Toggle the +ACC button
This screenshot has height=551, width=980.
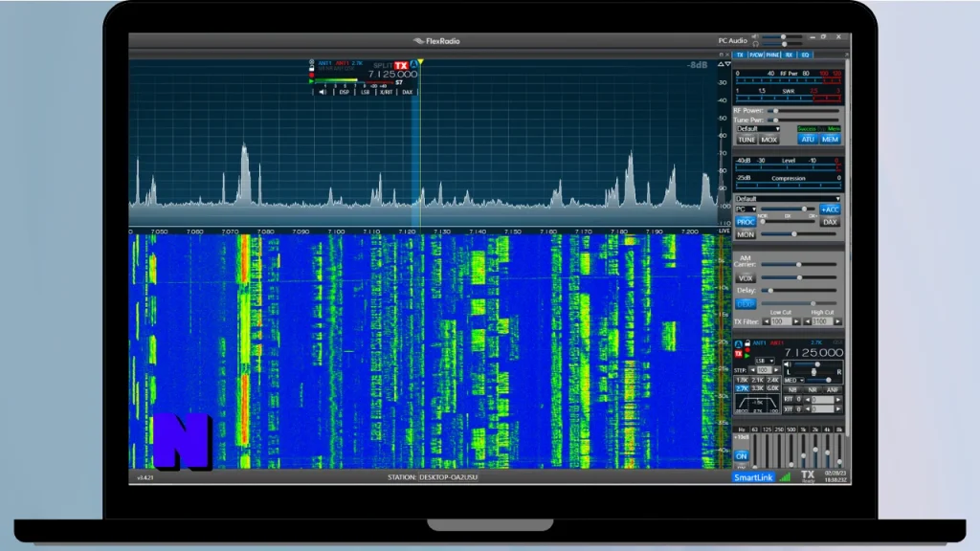click(830, 209)
